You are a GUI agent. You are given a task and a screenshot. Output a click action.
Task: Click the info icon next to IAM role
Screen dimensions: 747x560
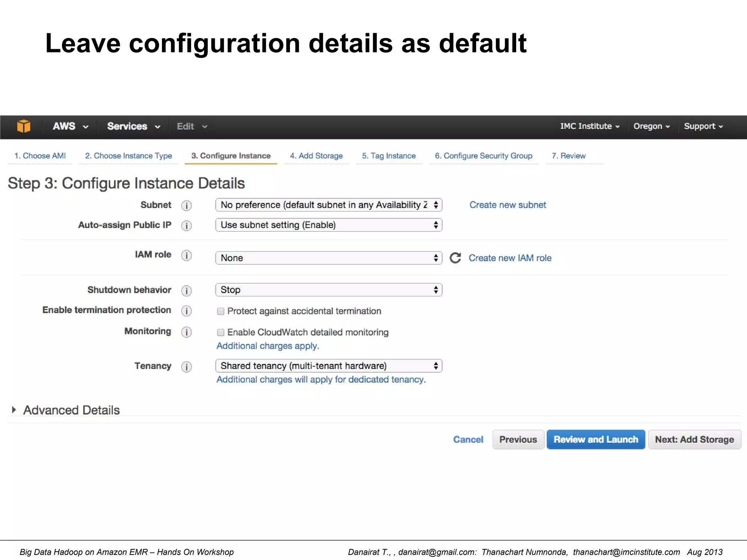click(x=186, y=255)
